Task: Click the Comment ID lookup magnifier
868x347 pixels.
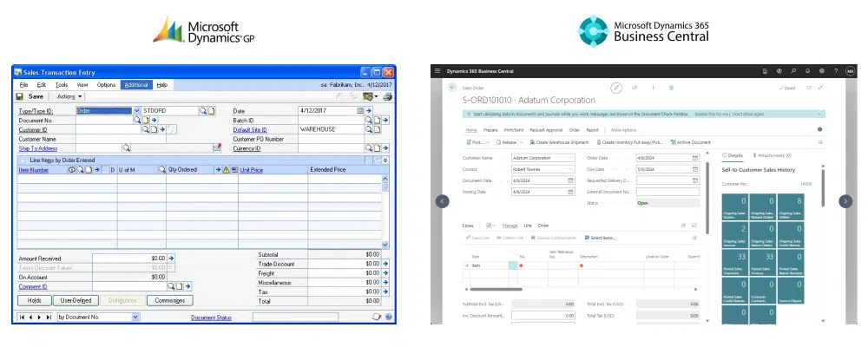Action: (172, 286)
